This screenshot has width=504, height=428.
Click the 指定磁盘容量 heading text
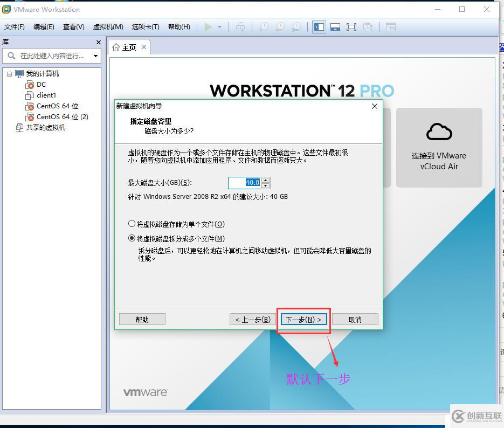click(x=150, y=121)
